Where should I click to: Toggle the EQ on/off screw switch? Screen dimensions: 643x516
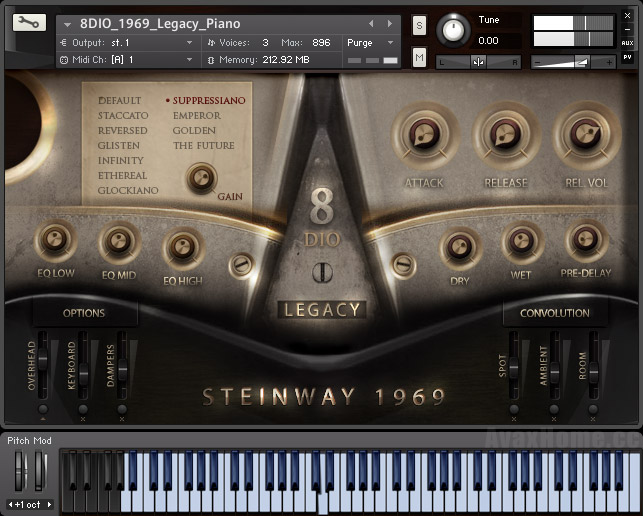coord(242,265)
